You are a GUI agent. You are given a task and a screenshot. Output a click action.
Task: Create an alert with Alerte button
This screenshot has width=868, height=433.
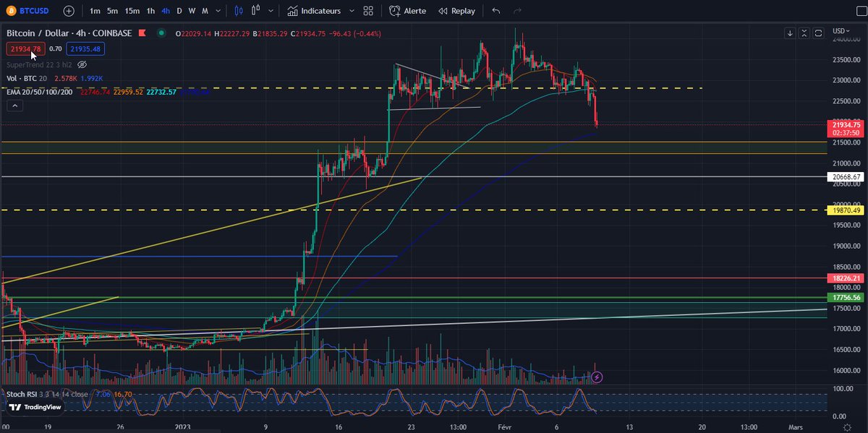(x=407, y=11)
